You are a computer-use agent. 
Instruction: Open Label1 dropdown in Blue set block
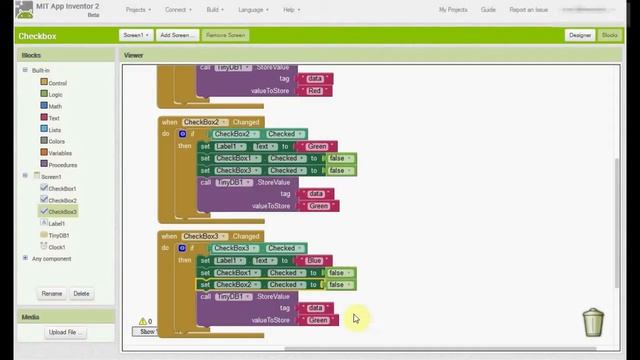230,260
